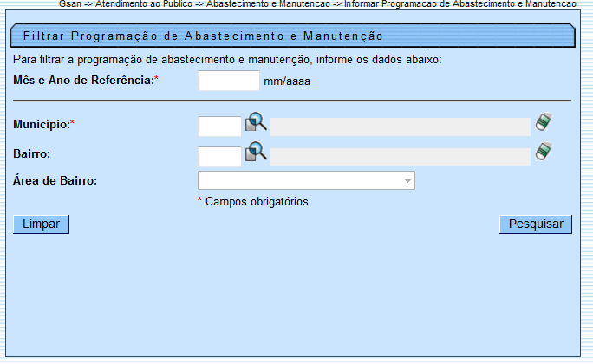This screenshot has width=593, height=364.
Task: Click the Campos obrigatórios note
Action: coord(257,202)
